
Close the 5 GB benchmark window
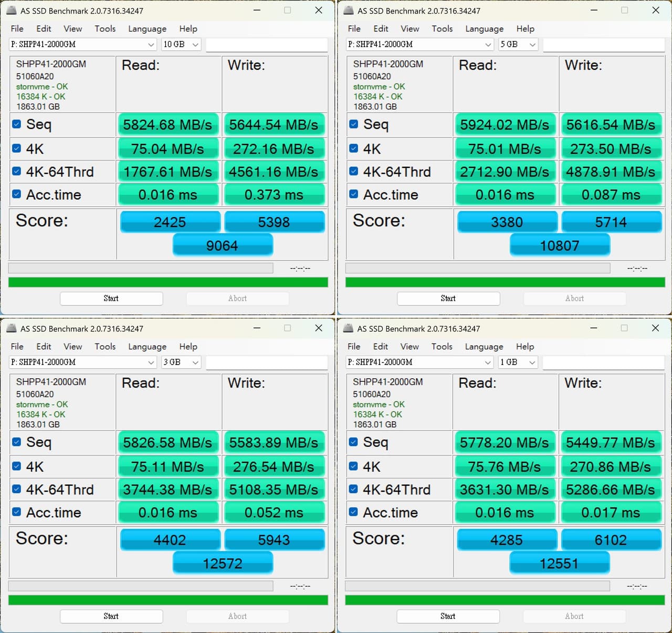655,10
